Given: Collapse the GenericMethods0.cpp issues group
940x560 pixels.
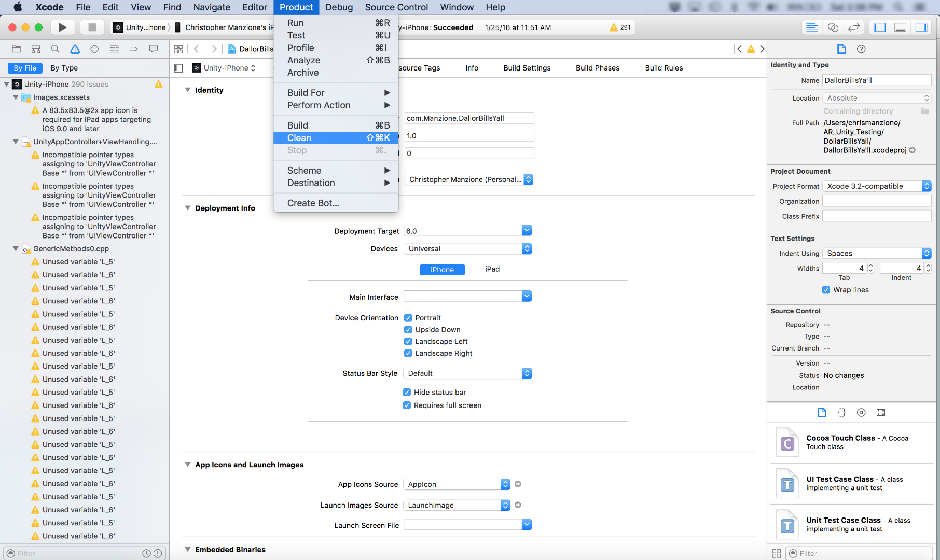Looking at the screenshot, I should tap(16, 249).
